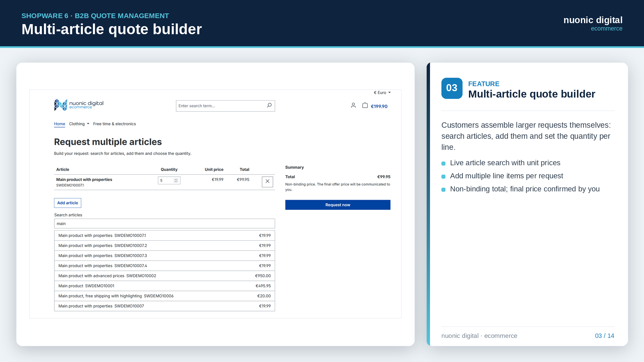The width and height of the screenshot is (644, 362).
Task: Select result SWDEMO10007 without suffix
Action: (x=164, y=306)
